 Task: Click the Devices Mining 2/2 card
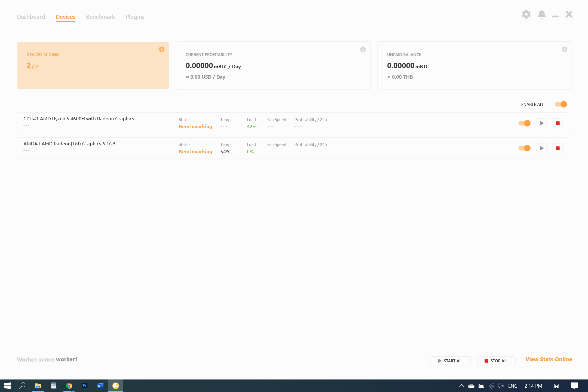[93, 65]
